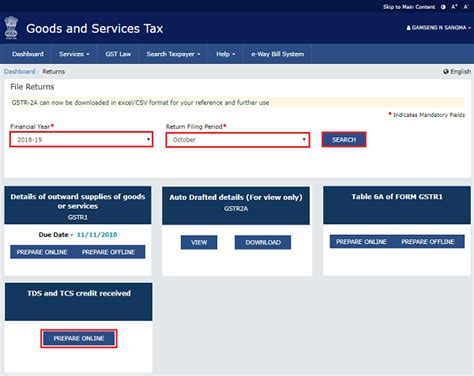Click the GSTR-2A excel/CSV download notice
Image resolution: width=474 pixels, height=376 pixels.
pos(140,103)
